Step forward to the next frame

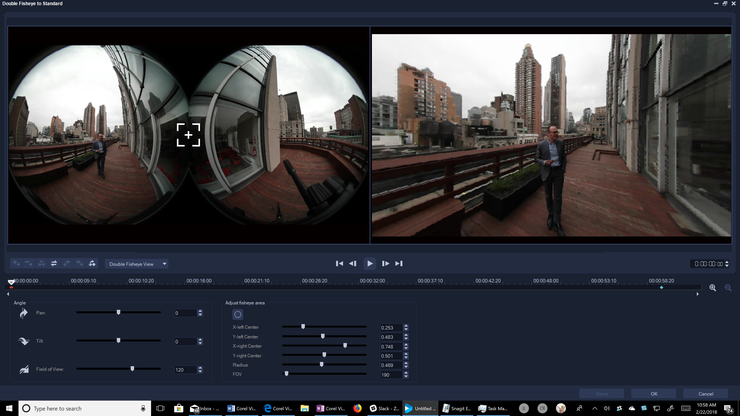386,263
